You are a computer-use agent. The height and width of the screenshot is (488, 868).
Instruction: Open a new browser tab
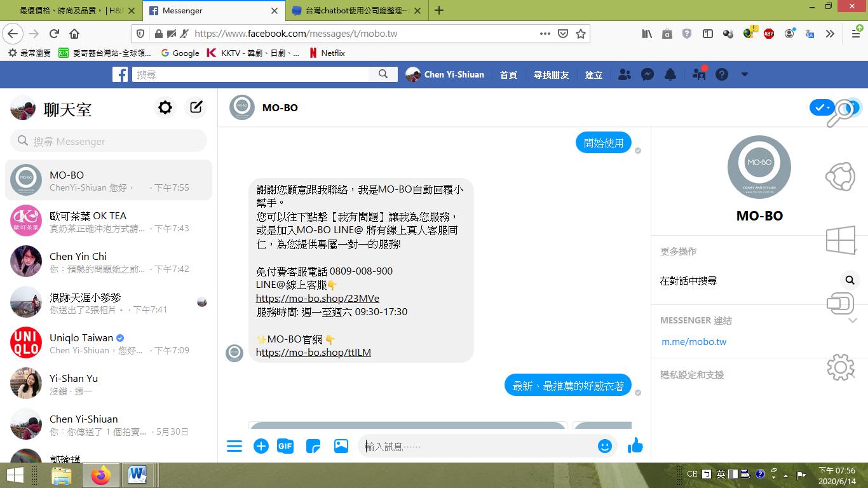point(439,10)
